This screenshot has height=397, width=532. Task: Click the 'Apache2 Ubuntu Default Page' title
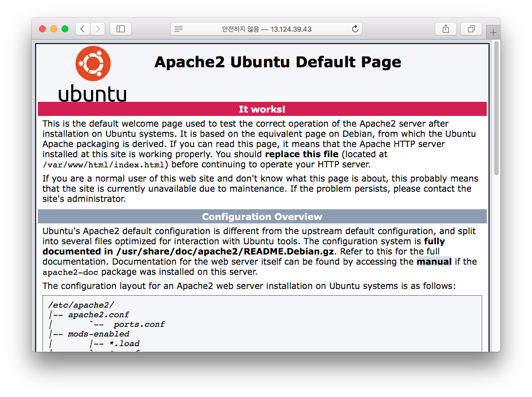click(x=278, y=62)
